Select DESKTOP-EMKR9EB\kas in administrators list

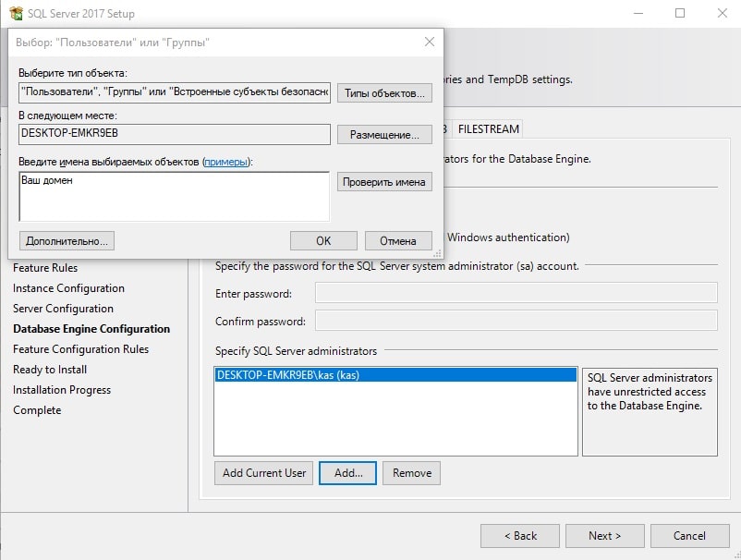(x=395, y=375)
